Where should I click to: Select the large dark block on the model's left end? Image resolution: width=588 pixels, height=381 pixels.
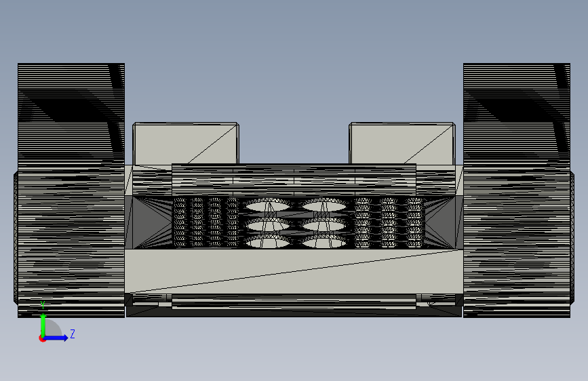pos(71,190)
